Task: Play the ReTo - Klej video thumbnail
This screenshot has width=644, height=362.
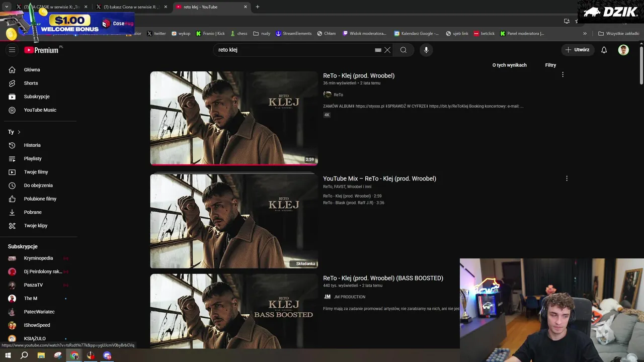Action: click(234, 118)
